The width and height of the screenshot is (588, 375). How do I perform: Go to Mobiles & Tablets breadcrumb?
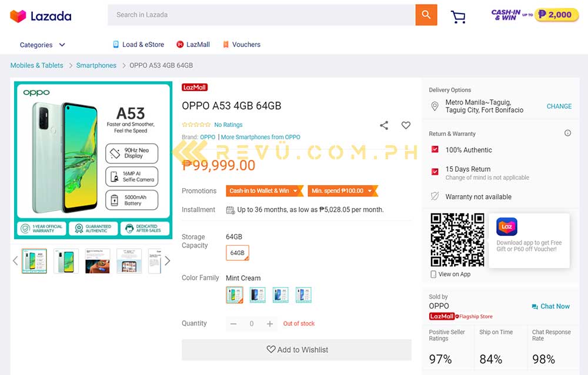(36, 65)
